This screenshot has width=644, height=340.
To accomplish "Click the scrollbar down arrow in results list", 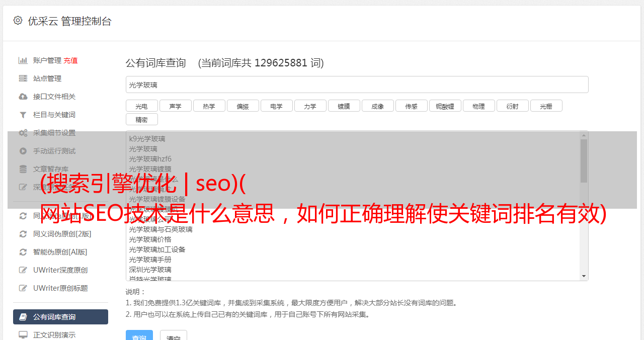I will click(584, 276).
